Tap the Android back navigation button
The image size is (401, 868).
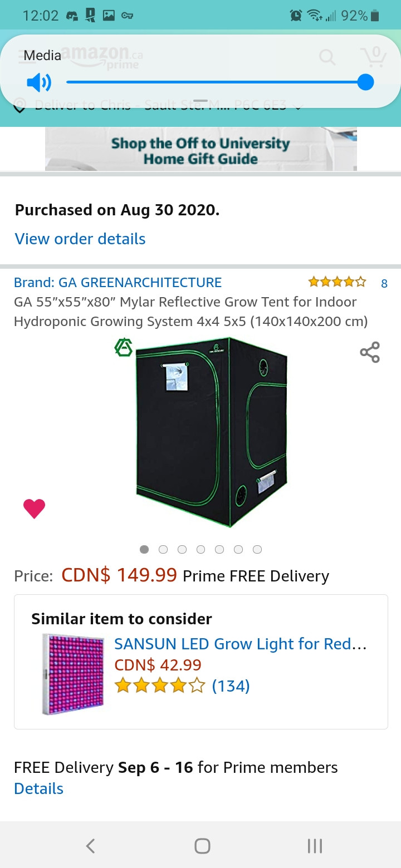pos(90,846)
